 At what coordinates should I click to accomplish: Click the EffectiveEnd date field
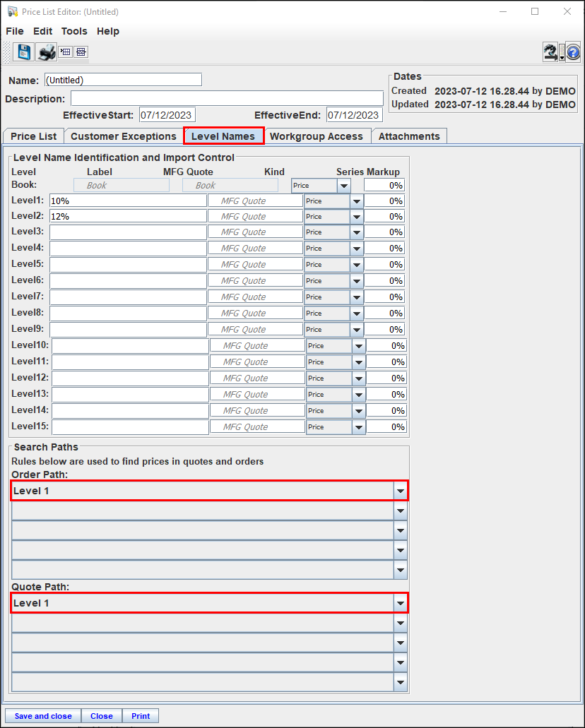pyautogui.click(x=354, y=114)
